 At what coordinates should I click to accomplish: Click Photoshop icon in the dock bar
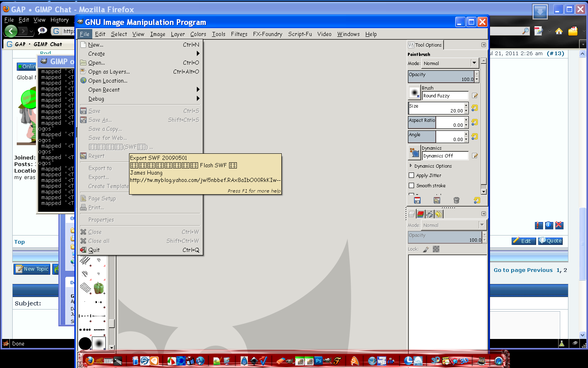[318, 361]
